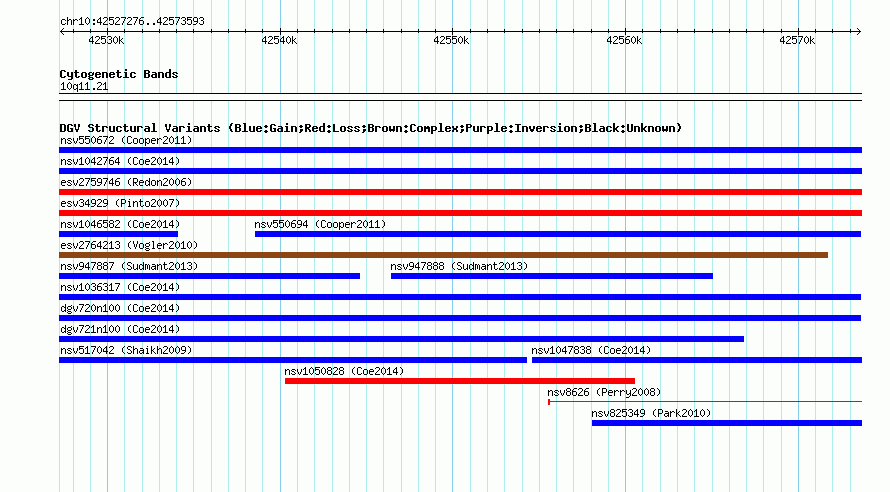
Task: Open the nsv517042 (Shaikh2009) label
Action: coord(126,350)
